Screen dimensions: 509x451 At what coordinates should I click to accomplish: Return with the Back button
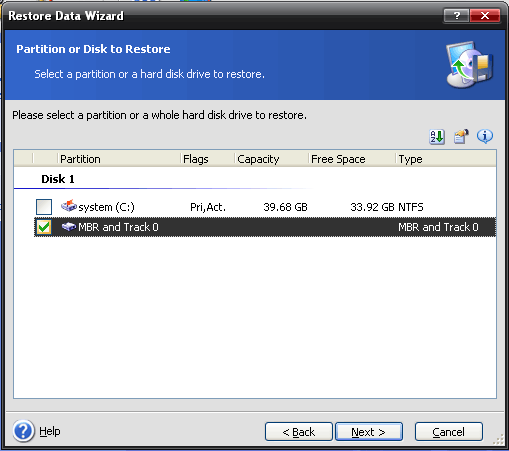point(299,432)
